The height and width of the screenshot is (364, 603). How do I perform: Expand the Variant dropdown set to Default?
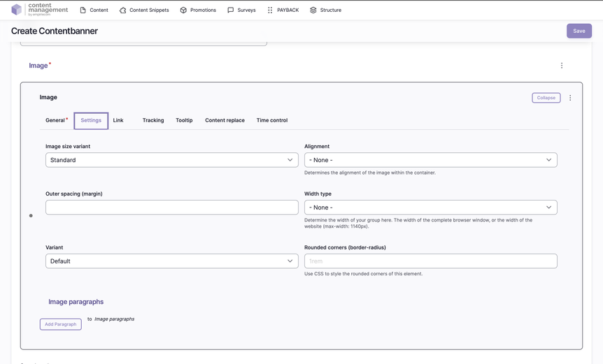tap(171, 261)
